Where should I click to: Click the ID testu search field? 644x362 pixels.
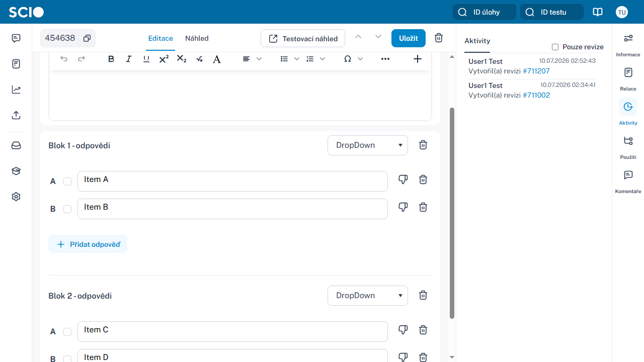point(552,12)
